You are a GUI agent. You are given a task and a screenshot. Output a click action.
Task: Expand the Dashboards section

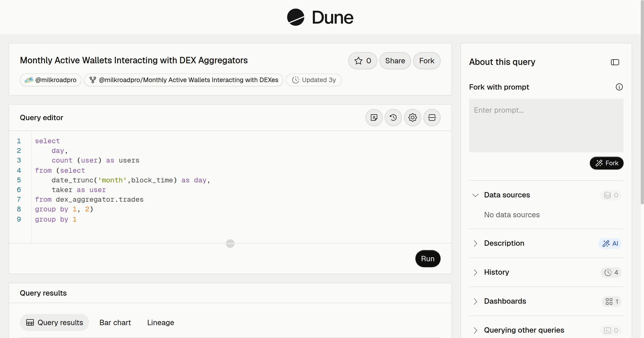tap(475, 301)
